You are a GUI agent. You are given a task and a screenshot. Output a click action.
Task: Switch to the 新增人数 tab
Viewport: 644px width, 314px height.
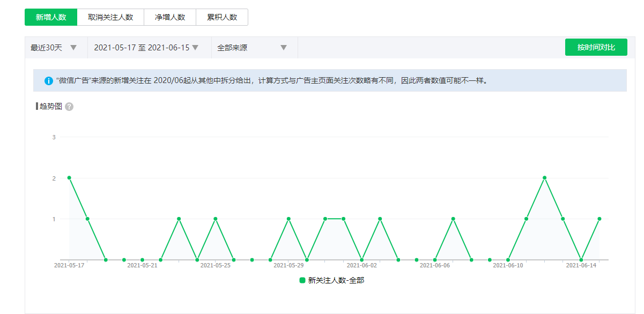point(51,17)
